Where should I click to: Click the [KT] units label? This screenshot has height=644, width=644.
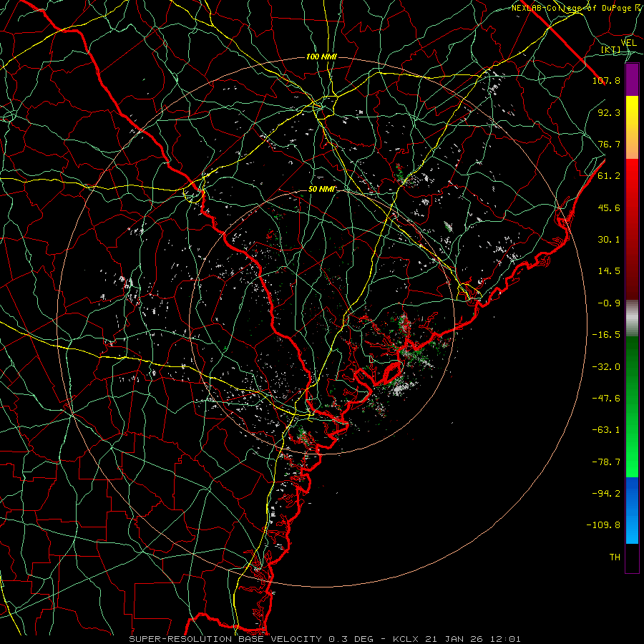(610, 50)
